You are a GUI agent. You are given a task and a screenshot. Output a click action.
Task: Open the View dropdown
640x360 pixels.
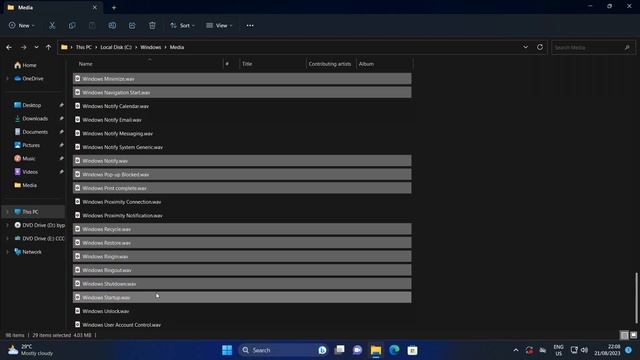(219, 25)
